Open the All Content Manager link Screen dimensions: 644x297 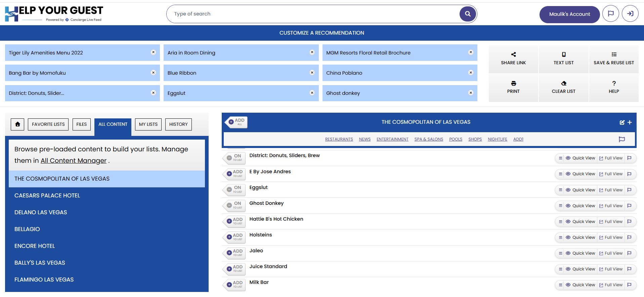click(74, 161)
